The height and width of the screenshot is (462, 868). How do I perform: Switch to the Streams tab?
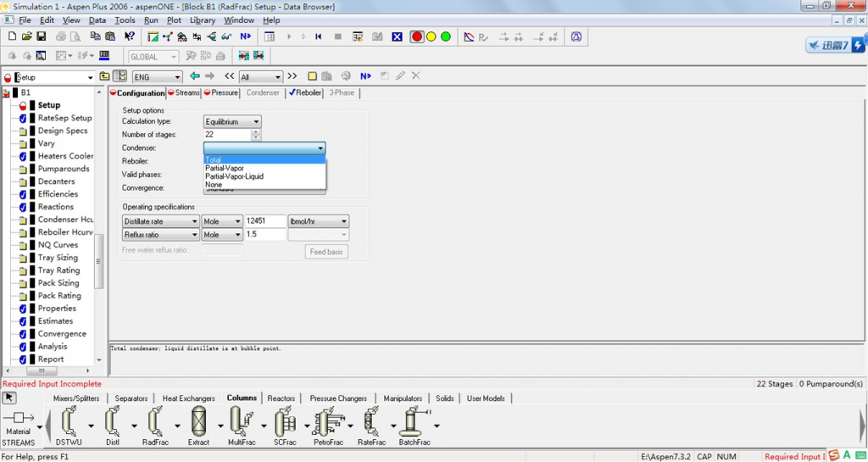[186, 93]
